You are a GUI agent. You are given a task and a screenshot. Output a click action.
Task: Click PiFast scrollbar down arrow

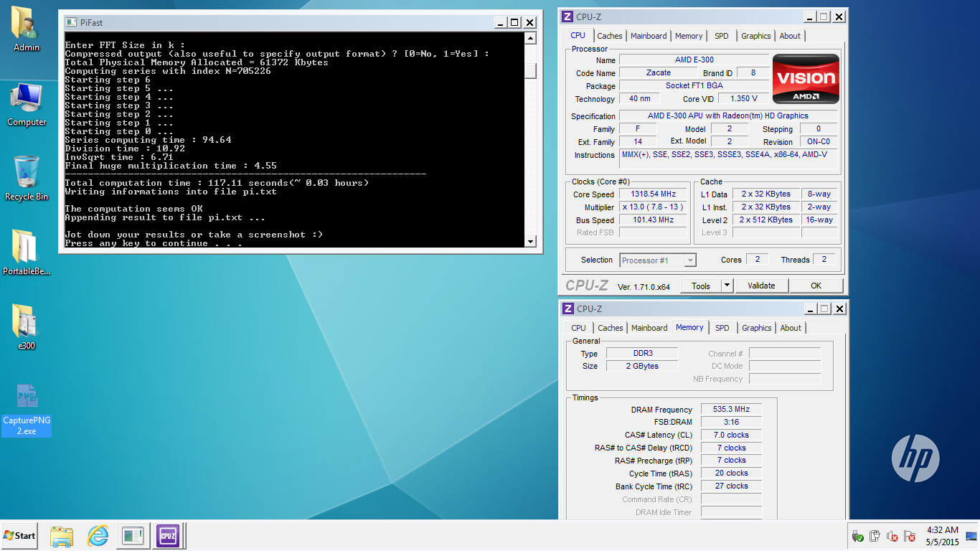[530, 241]
